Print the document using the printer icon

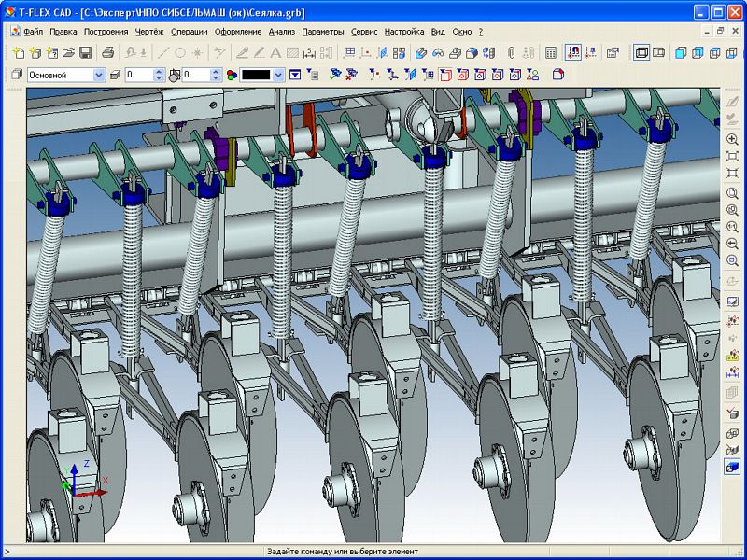pos(107,52)
